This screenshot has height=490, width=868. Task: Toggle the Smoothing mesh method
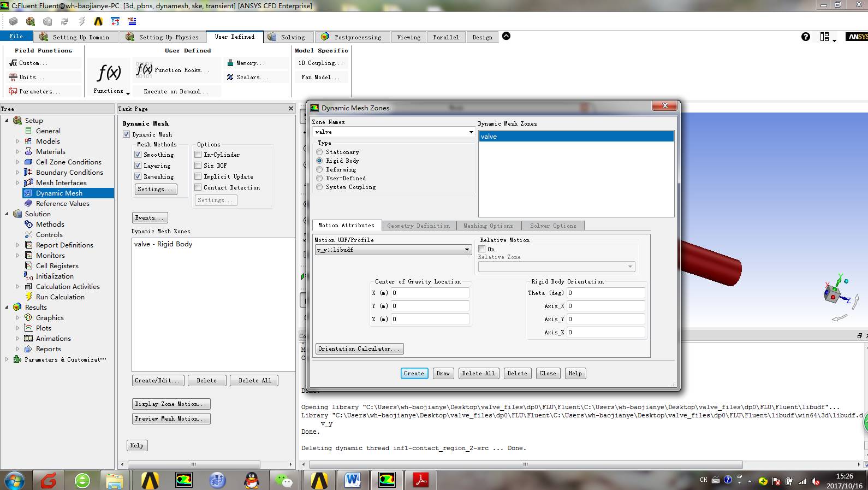click(x=138, y=155)
